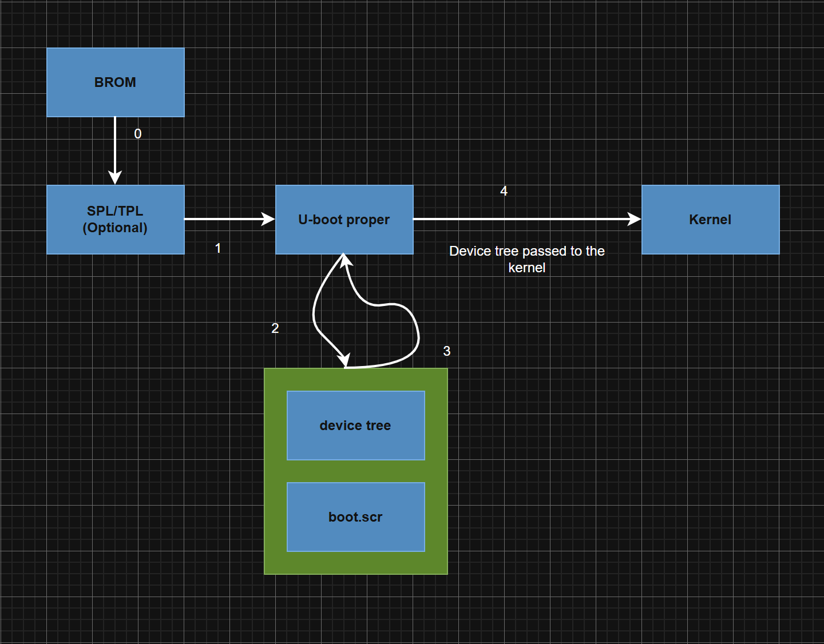The height and width of the screenshot is (644, 824).
Task: Click the arrow label "0"
Action: [x=138, y=134]
